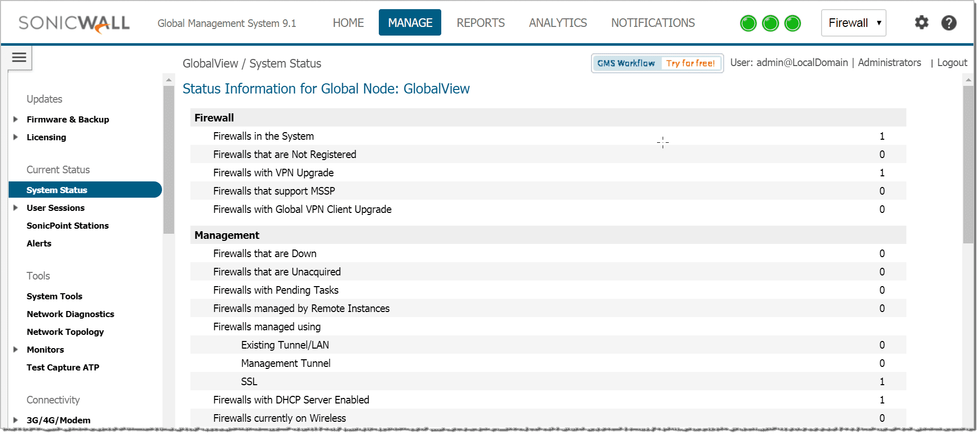Click Firewalls managed by Remote Instances row
Image resolution: width=980 pixels, height=436 pixels.
(548, 308)
